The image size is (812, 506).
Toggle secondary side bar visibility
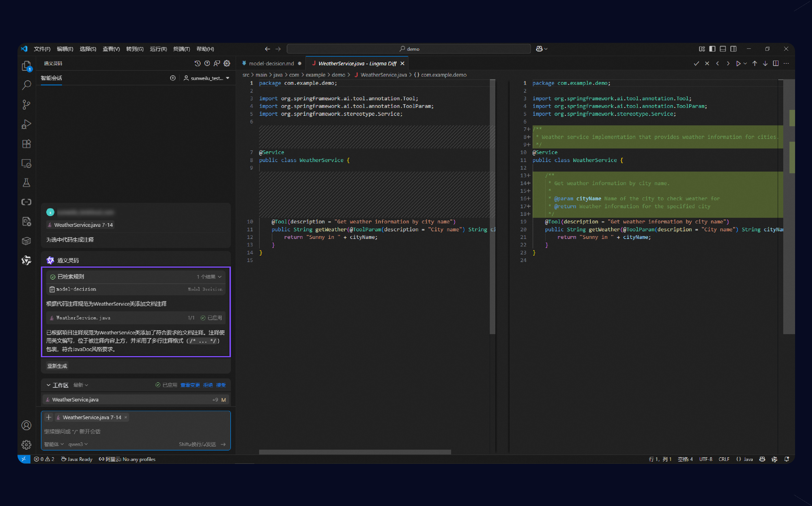point(733,49)
